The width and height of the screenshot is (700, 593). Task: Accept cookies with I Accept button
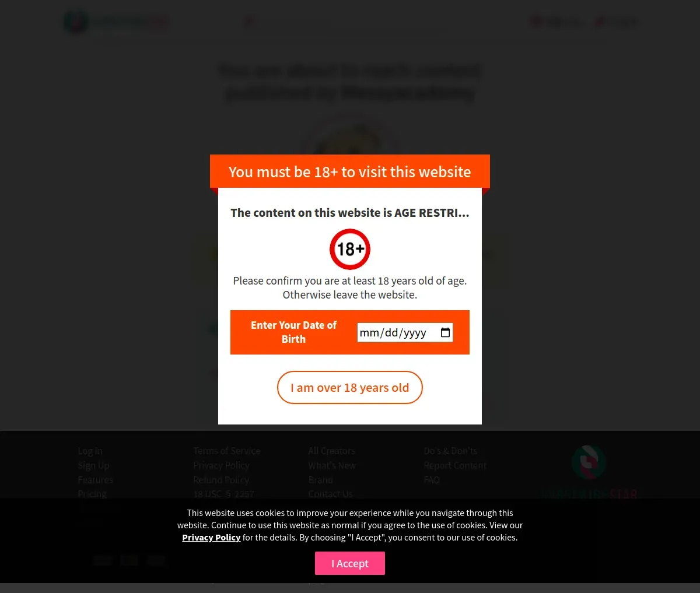click(350, 563)
